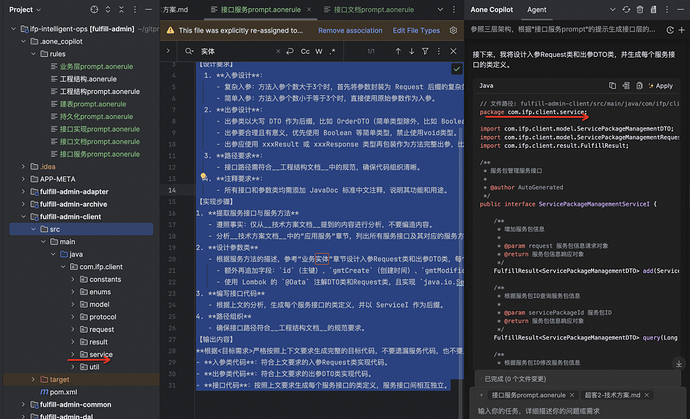
Task: Click the refresh sync icon in Copilot header
Action: point(626,9)
